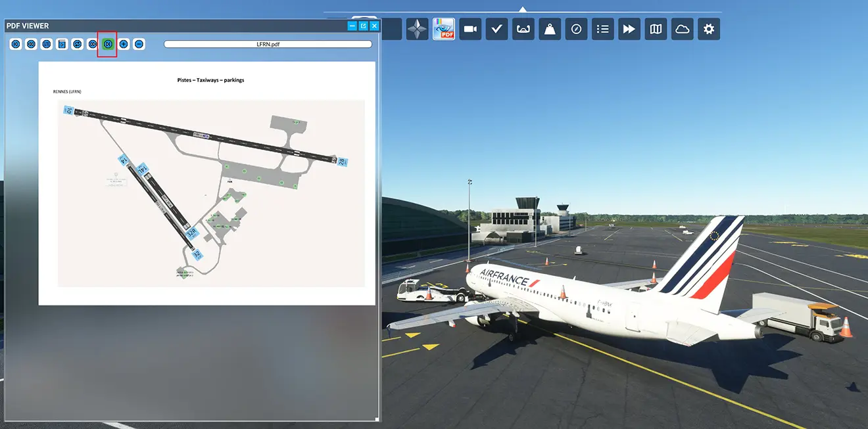868x429 pixels.
Task: Open the camera toolbar panel
Action: click(x=470, y=29)
